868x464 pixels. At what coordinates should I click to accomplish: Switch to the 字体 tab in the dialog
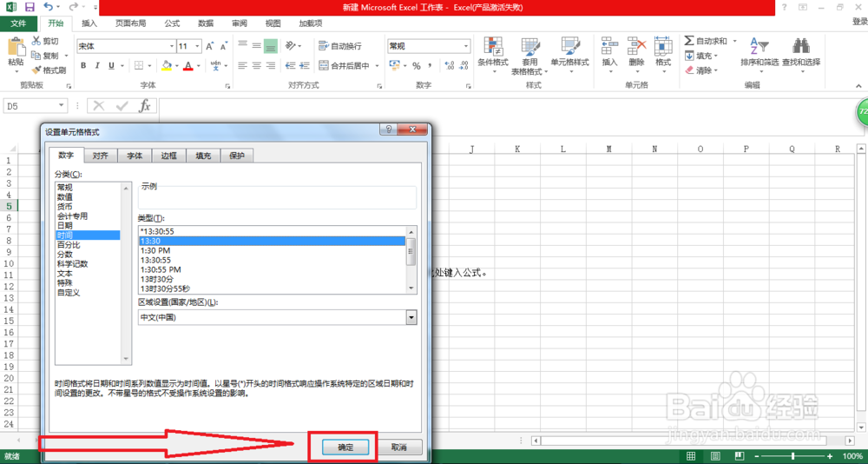pyautogui.click(x=135, y=156)
